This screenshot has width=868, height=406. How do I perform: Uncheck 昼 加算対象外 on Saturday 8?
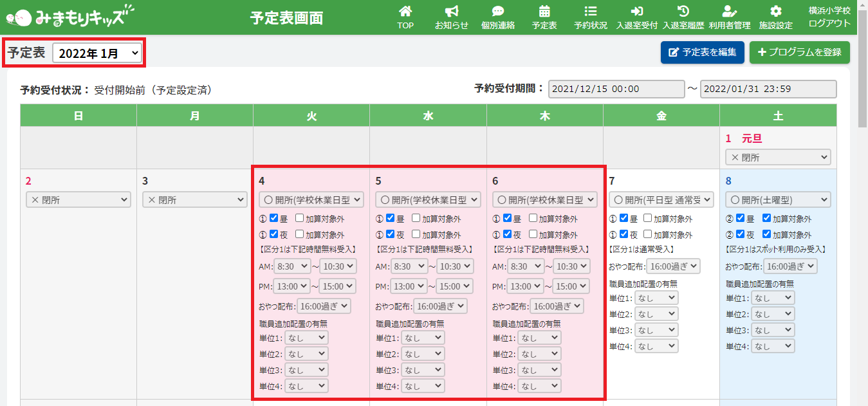[766, 218]
